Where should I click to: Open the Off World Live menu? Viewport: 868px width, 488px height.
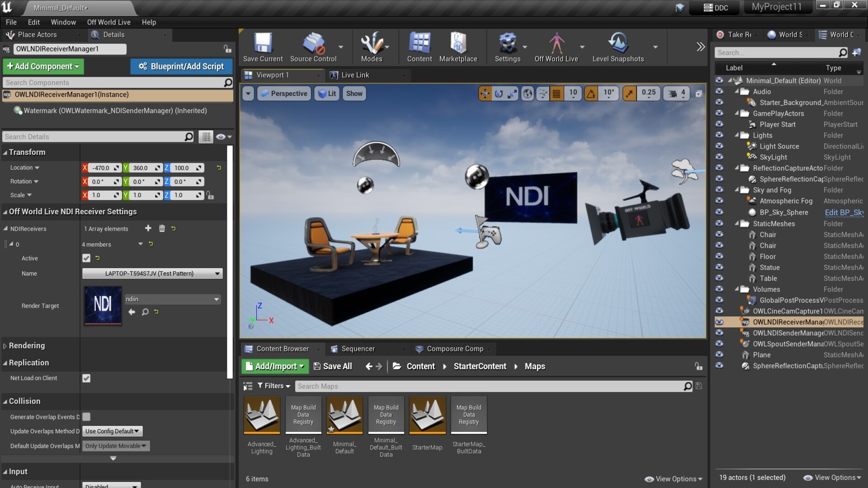click(108, 22)
